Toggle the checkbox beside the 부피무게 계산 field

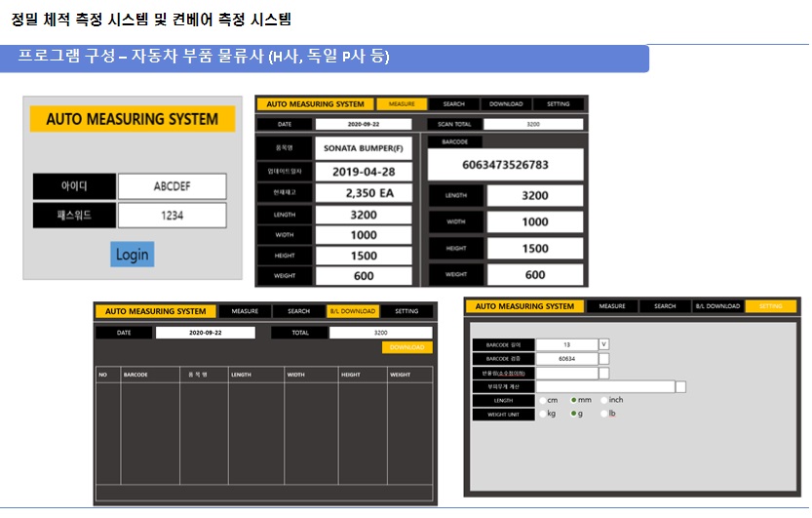(x=680, y=387)
